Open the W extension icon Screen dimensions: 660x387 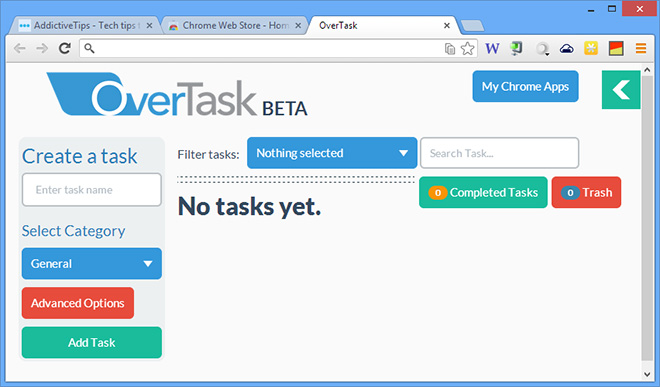(492, 49)
